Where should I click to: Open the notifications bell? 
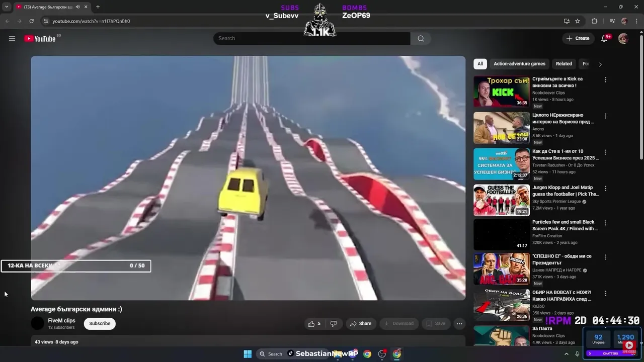click(605, 38)
